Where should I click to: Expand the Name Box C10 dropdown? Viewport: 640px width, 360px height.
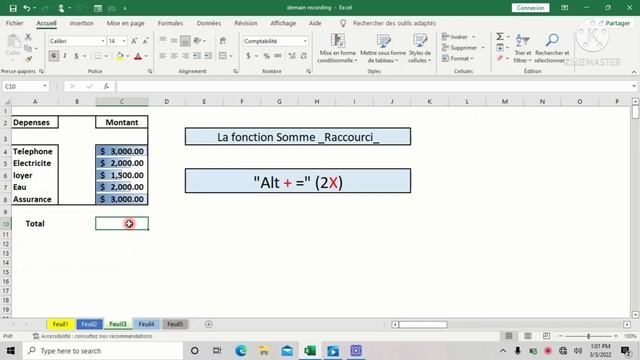click(x=44, y=86)
